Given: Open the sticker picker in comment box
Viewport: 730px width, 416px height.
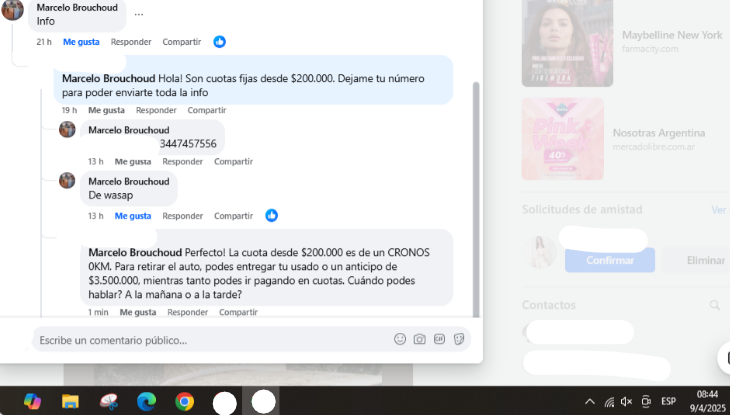Looking at the screenshot, I should 459,339.
